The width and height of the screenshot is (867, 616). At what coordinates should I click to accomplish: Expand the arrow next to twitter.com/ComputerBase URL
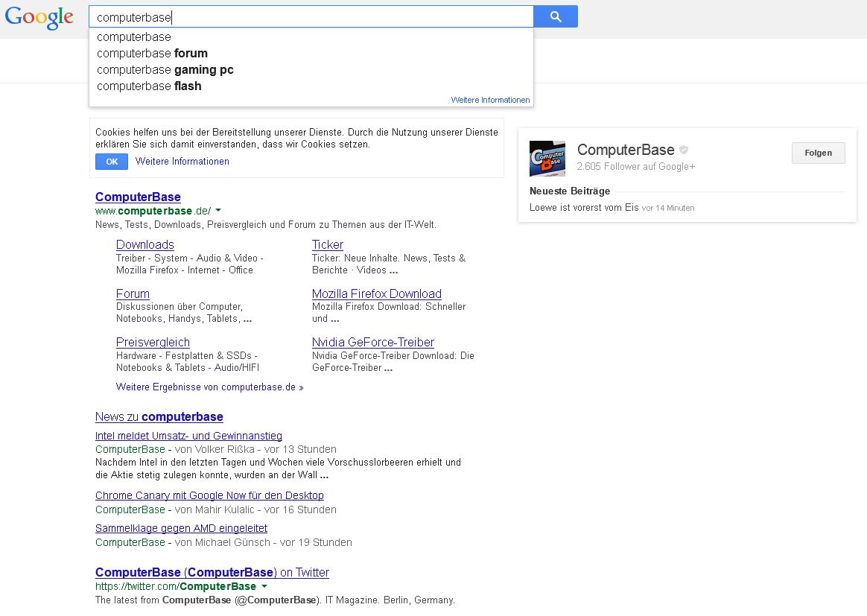click(x=264, y=586)
